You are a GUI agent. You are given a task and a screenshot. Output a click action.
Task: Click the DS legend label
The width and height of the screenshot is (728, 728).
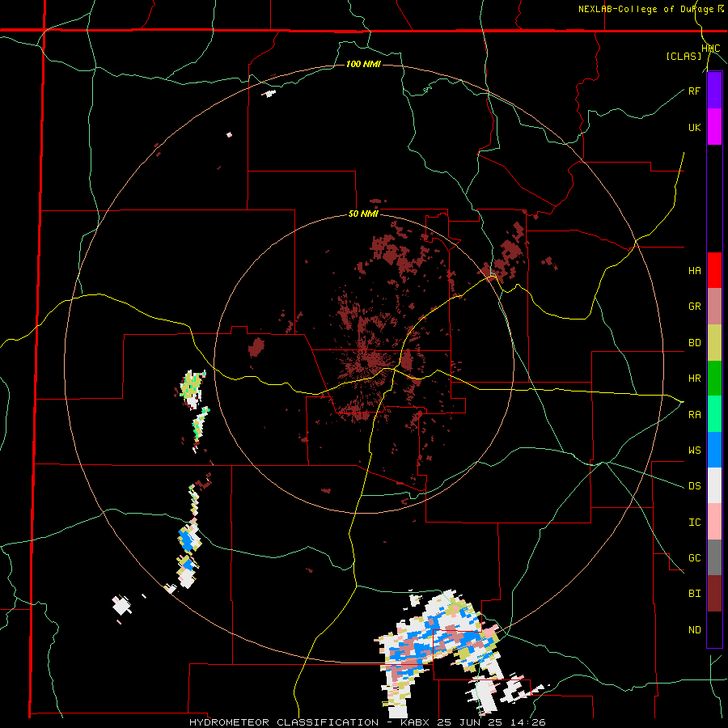point(694,486)
